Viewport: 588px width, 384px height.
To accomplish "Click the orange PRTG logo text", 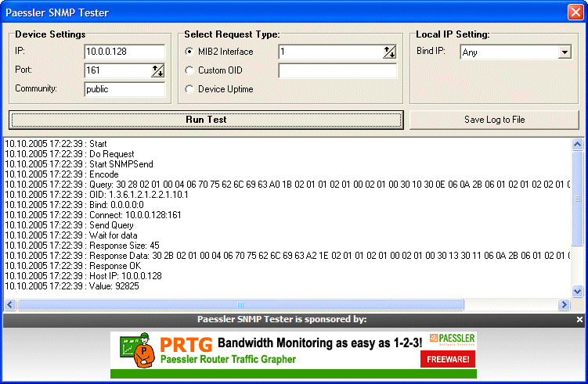I will point(186,344).
